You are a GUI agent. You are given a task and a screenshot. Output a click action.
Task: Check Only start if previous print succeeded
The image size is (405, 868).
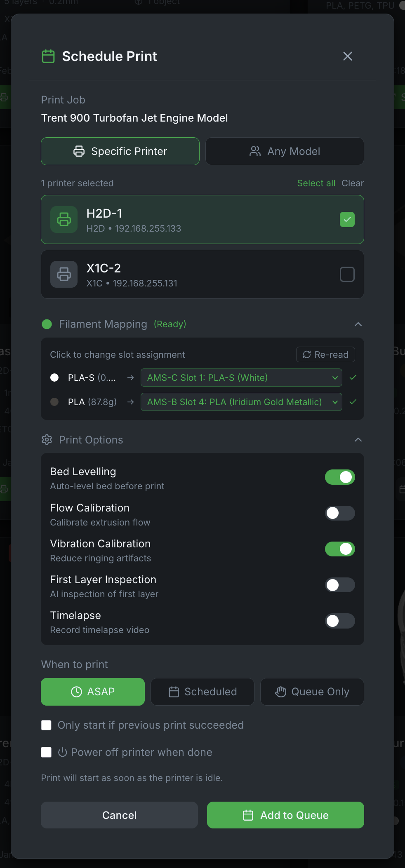(x=47, y=725)
